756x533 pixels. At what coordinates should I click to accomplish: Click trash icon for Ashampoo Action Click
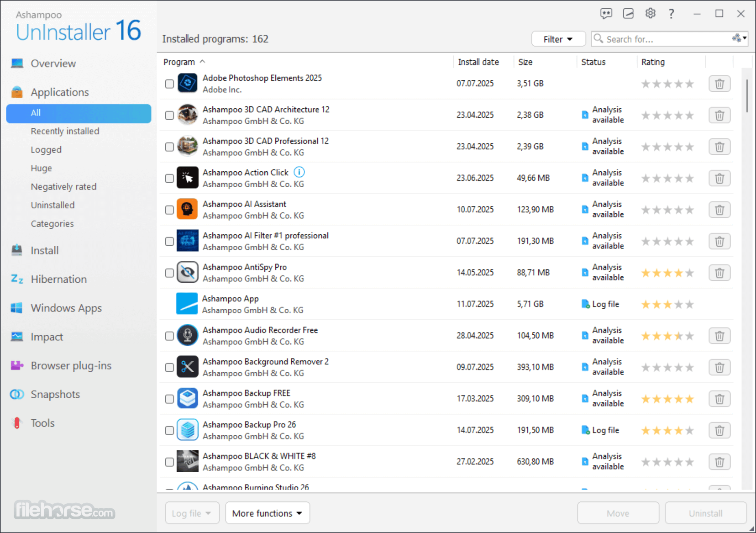[719, 178]
